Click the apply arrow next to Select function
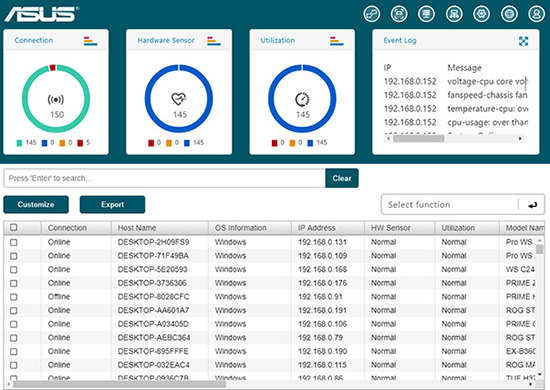Image resolution: width=550 pixels, height=390 pixels. click(532, 205)
